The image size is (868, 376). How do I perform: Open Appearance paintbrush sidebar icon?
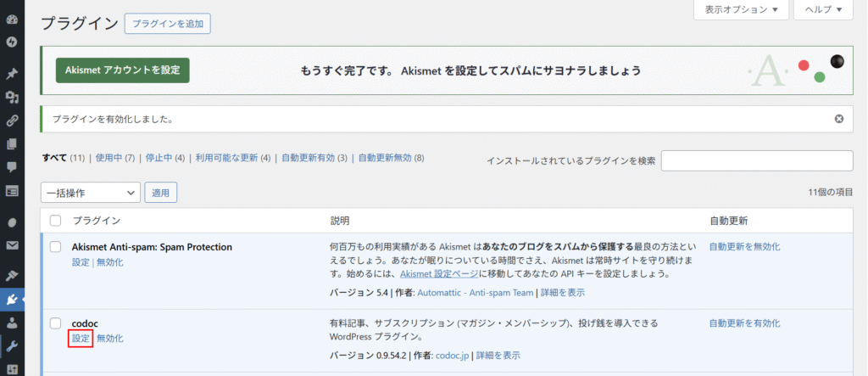12,276
